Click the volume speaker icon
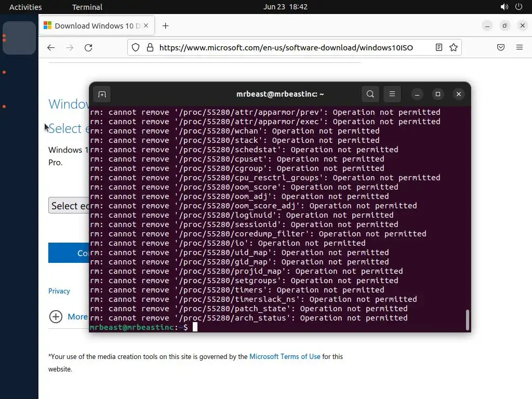Viewport: 532px width, 399px height. (504, 7)
